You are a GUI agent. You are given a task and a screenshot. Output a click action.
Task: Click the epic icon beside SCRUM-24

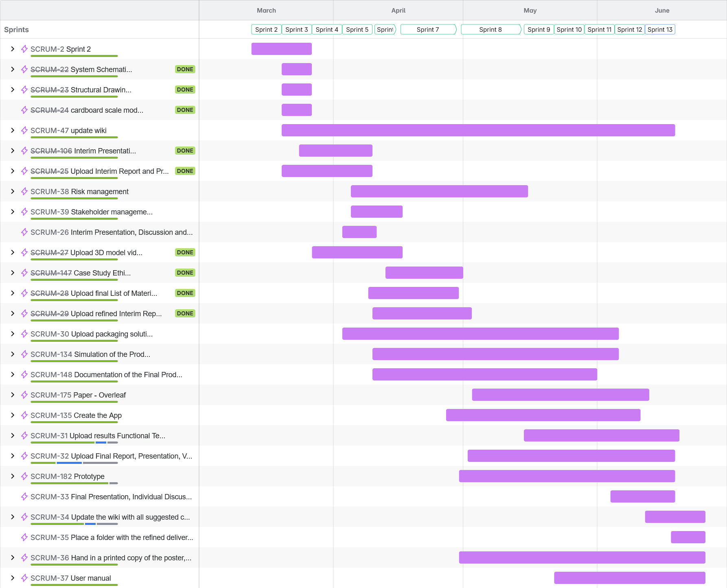[24, 110]
